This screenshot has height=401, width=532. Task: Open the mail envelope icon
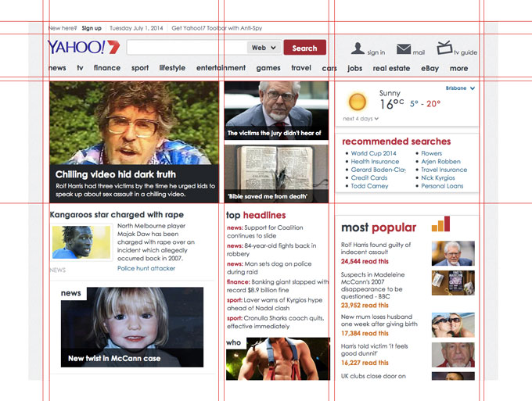[404, 48]
